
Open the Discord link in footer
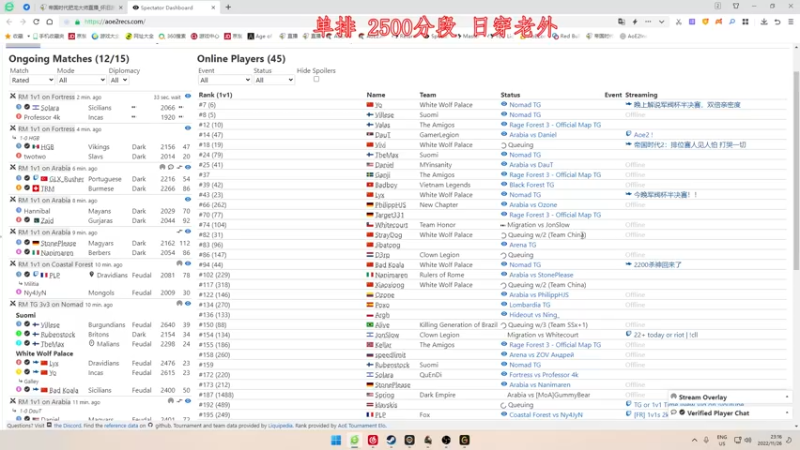(67, 426)
